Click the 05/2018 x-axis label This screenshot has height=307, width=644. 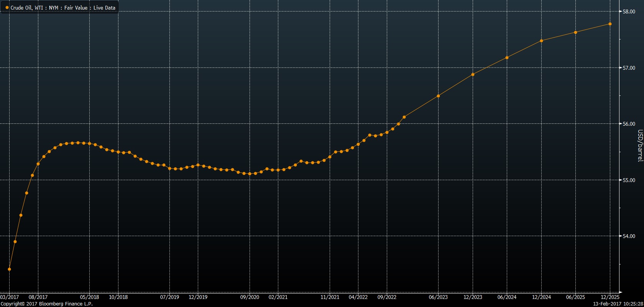click(89, 297)
